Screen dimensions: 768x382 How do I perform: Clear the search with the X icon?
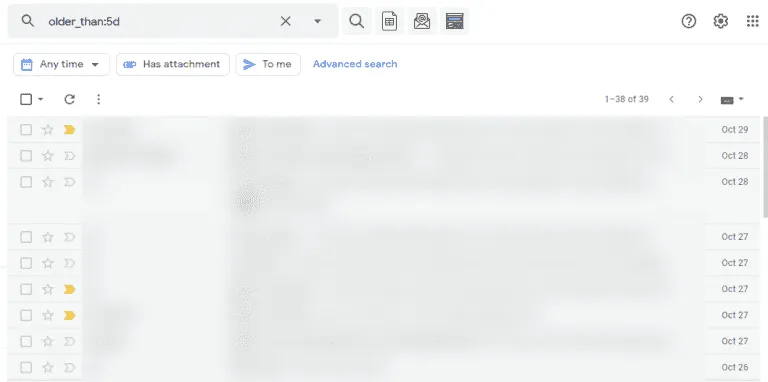(x=286, y=21)
